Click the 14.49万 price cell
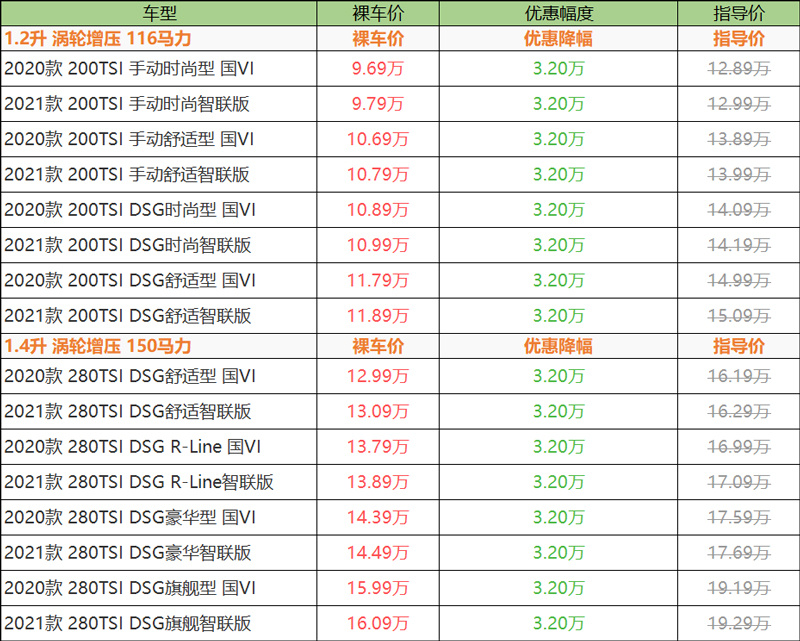 coord(378,552)
